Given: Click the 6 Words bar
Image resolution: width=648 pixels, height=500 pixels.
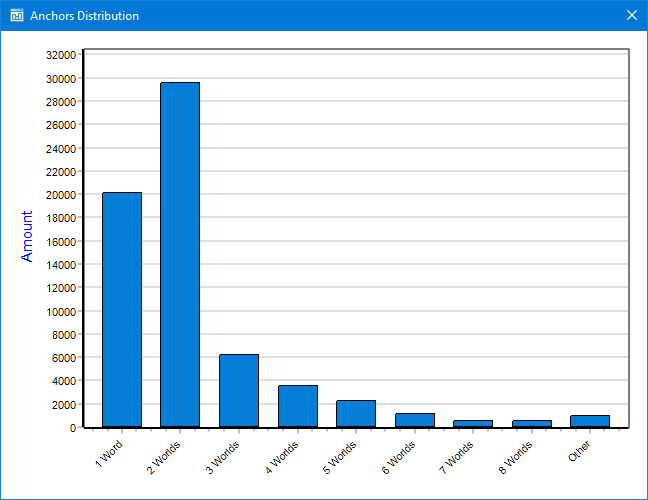Looking at the screenshot, I should pos(415,420).
